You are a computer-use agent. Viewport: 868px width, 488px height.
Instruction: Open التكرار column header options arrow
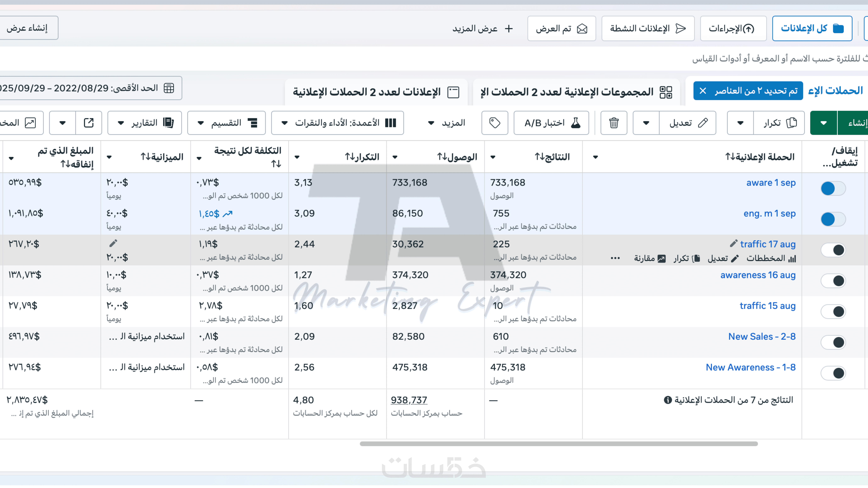click(297, 157)
